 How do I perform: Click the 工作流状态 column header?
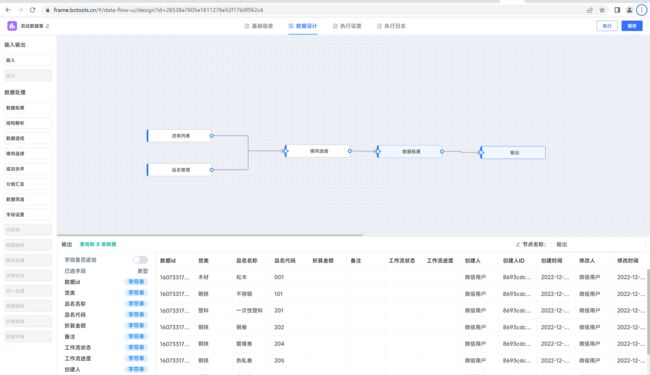(402, 261)
